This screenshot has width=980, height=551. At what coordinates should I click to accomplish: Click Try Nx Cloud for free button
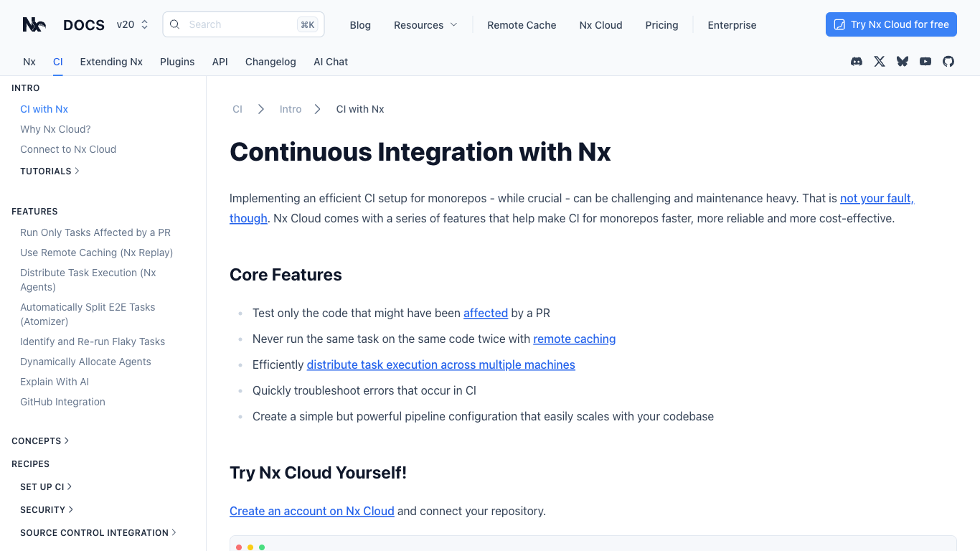coord(891,24)
